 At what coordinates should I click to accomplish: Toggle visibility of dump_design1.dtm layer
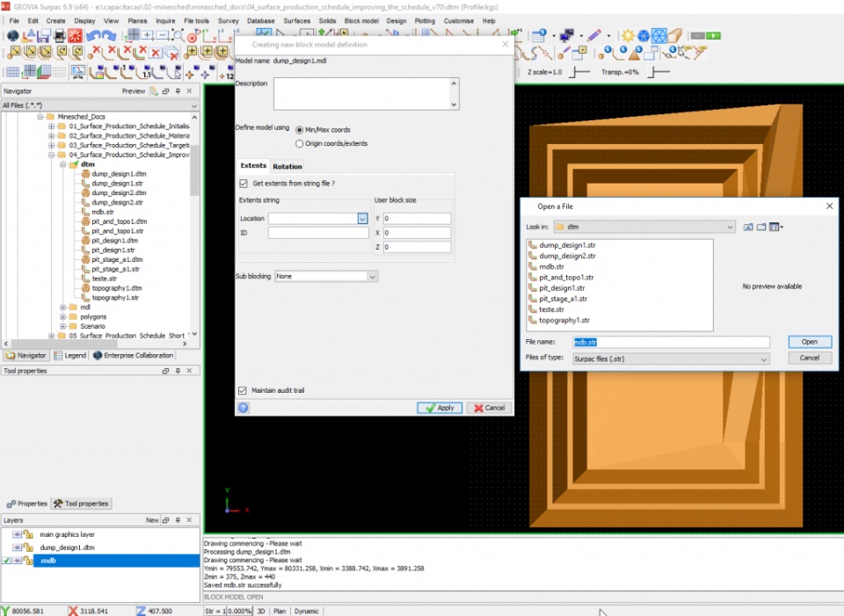click(17, 547)
